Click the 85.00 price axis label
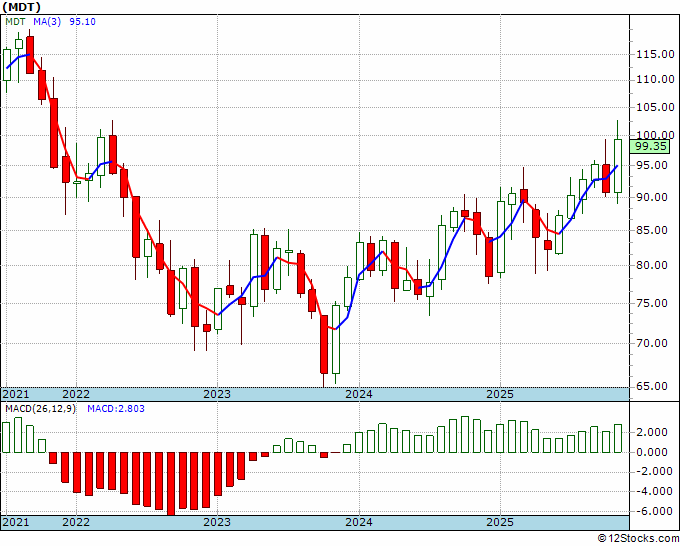The height and width of the screenshot is (546, 680). (x=652, y=230)
